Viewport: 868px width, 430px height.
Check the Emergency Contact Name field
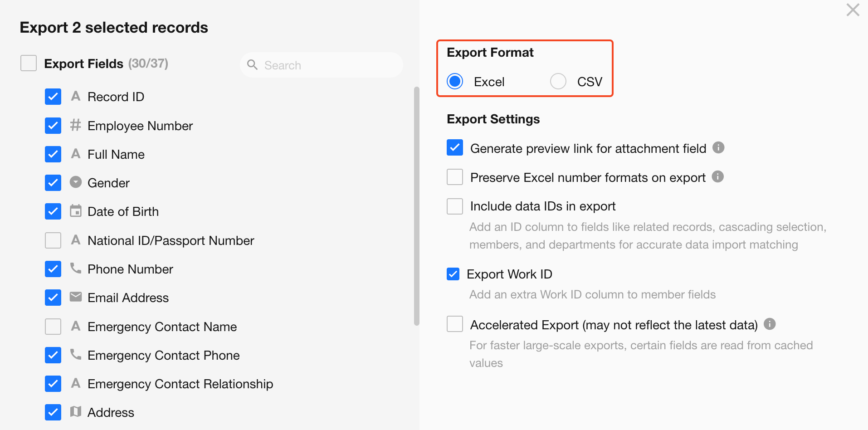pos(53,327)
